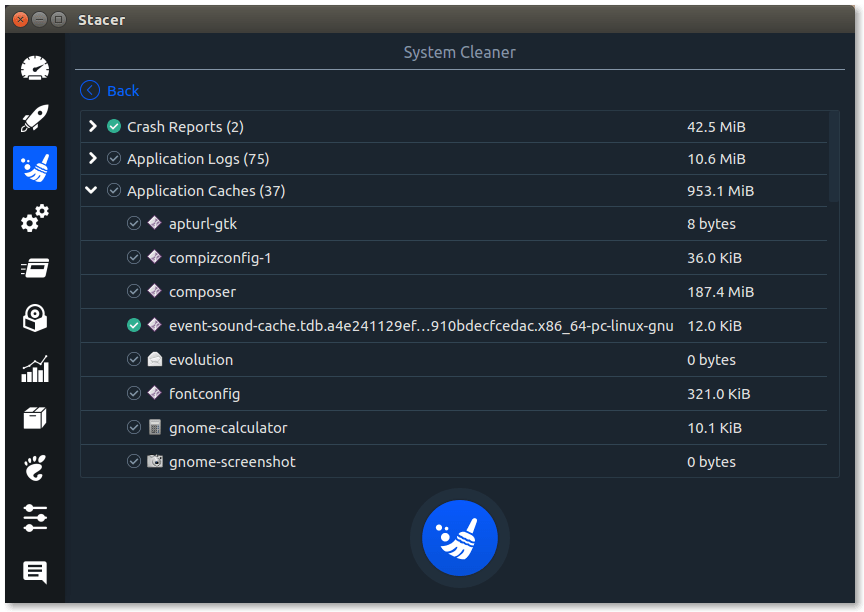Viewport: 864px width, 612px height.
Task: Open Gnome Settings footprint icon
Action: click(x=35, y=468)
